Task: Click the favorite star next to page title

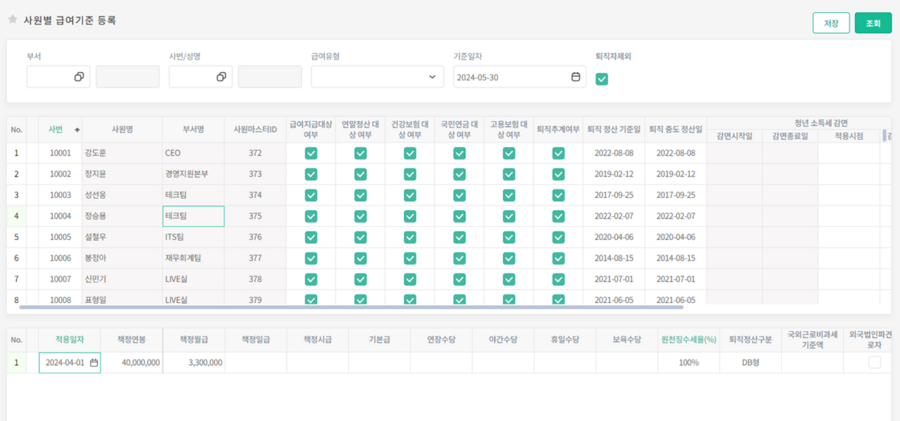Action: [12, 20]
